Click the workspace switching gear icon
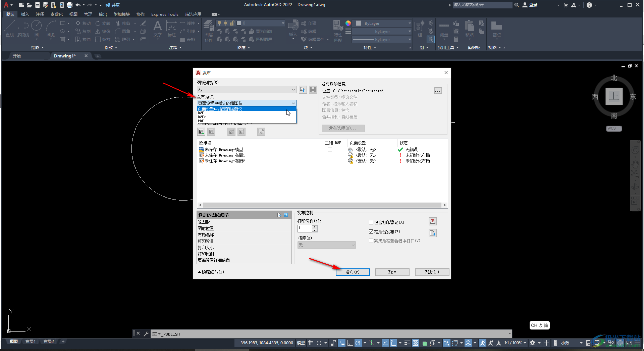Viewport: 644px width, 351px height. tap(533, 343)
